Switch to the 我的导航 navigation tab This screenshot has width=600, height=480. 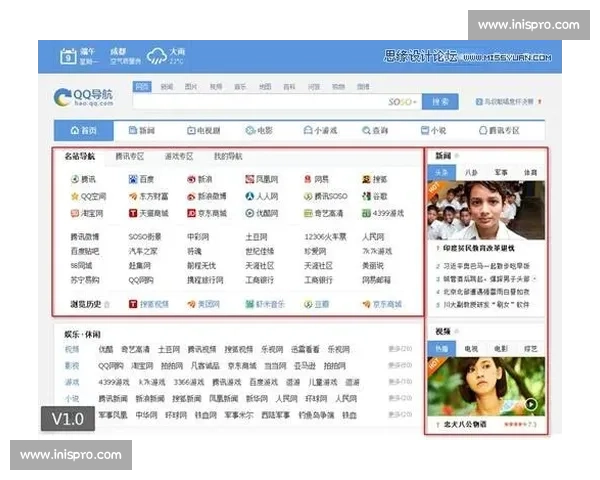[x=228, y=156]
